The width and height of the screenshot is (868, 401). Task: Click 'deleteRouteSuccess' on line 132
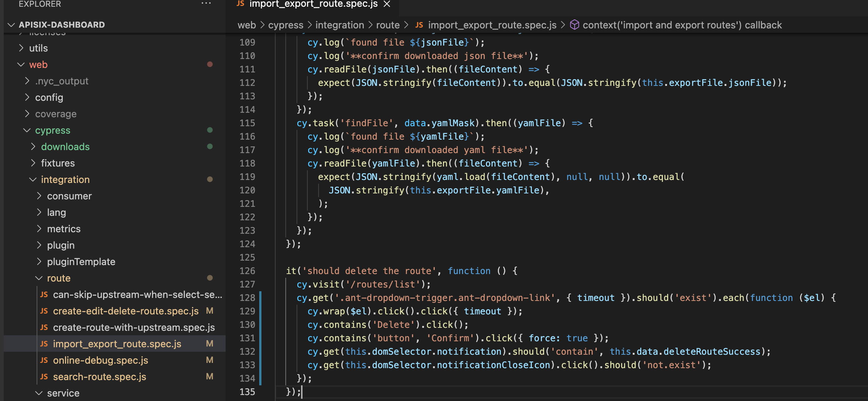(x=712, y=351)
